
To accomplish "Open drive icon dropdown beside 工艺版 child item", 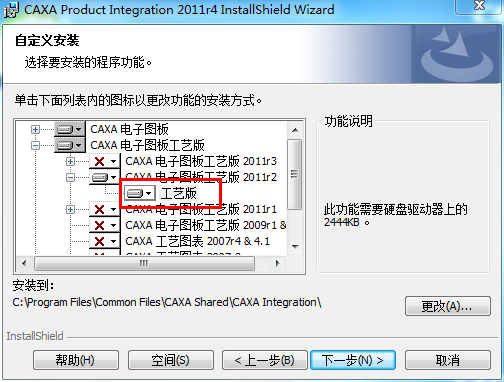I will tap(140, 193).
